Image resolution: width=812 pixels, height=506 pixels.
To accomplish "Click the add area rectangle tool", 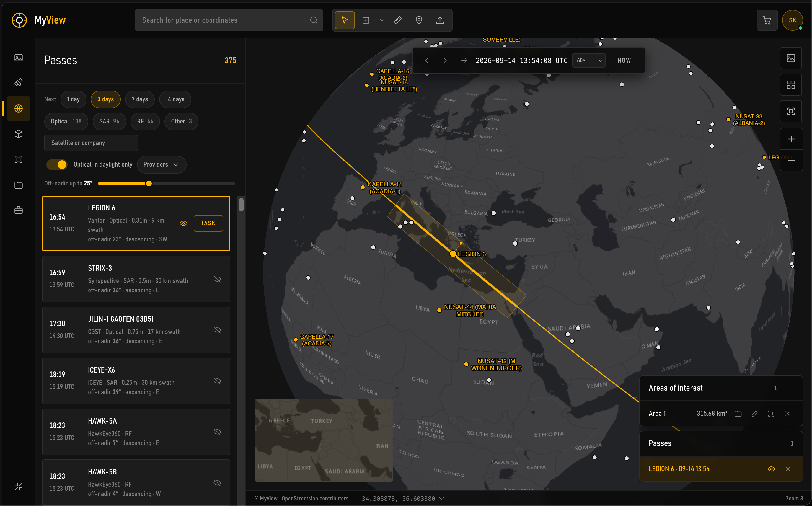I will pyautogui.click(x=366, y=20).
